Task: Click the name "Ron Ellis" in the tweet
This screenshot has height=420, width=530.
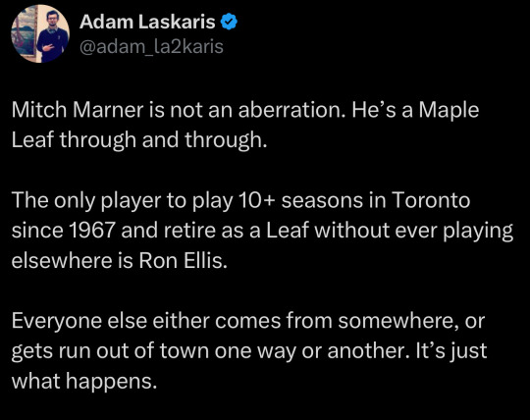Action: tap(182, 261)
